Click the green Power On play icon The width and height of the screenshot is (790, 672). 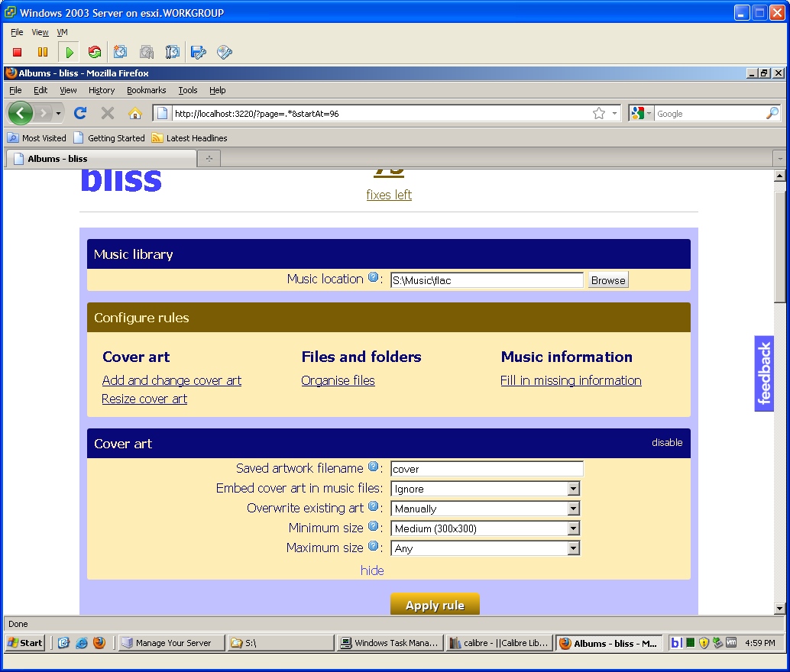click(x=69, y=52)
